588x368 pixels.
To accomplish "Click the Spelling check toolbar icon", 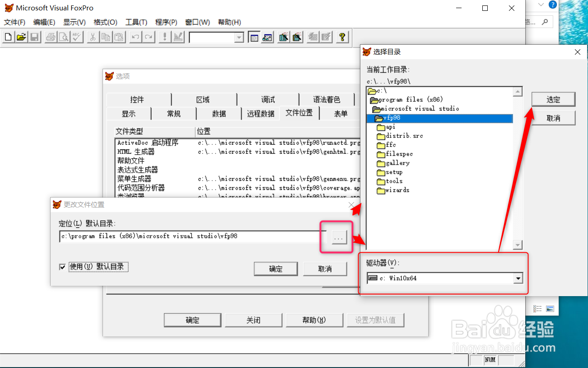I will pos(77,37).
